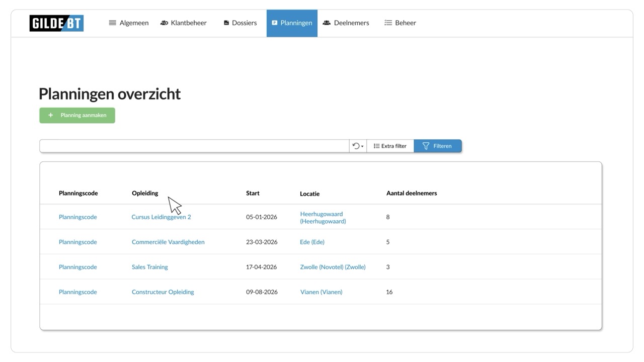Click the GILDE BT logo
644x362 pixels.
tap(56, 23)
